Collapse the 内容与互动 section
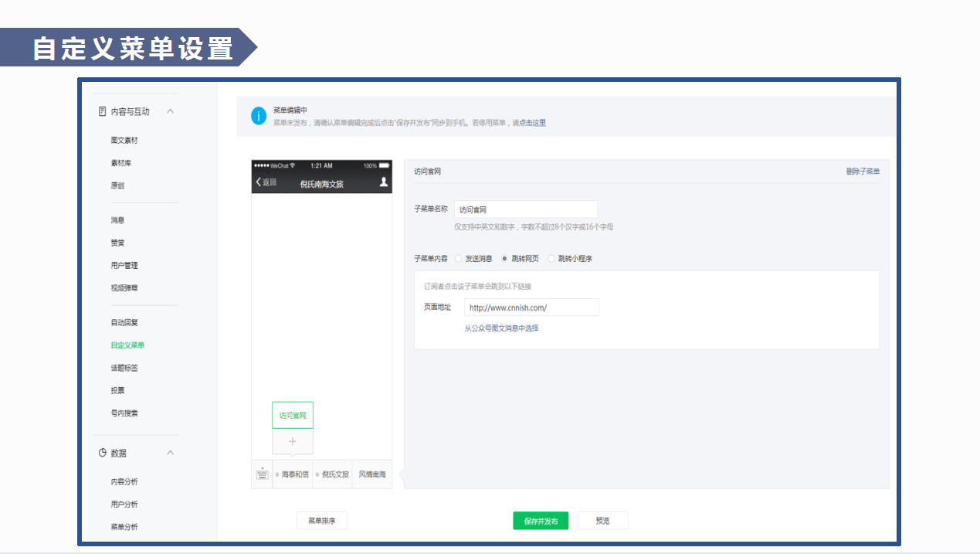Image resolution: width=980 pixels, height=554 pixels. tap(170, 110)
